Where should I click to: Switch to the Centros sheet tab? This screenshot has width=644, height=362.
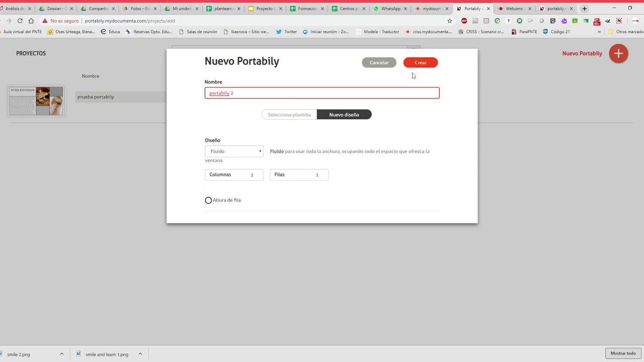(348, 9)
